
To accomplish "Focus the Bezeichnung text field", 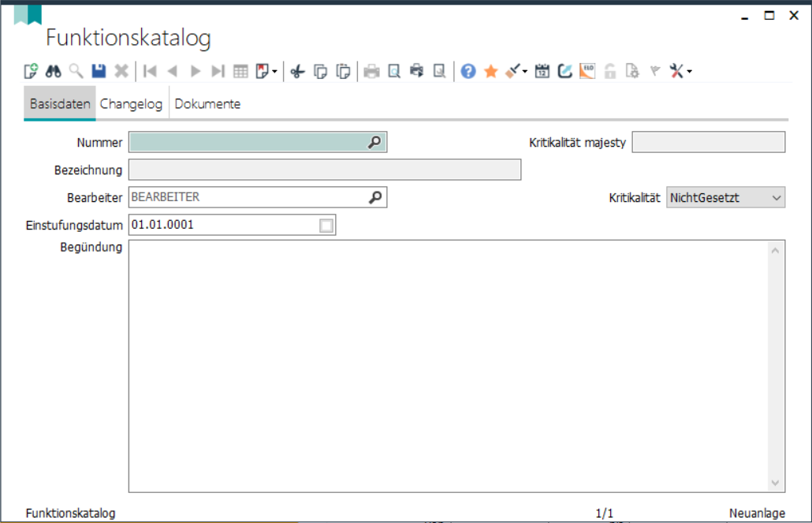I will point(325,170).
